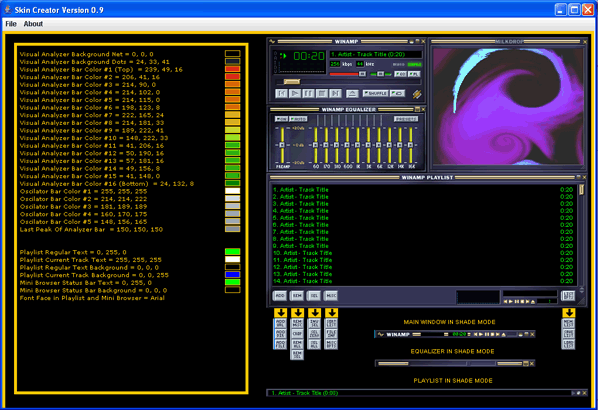598x410 pixels.
Task: Click the 60 Hz equalizer band slider
Action: click(315, 145)
